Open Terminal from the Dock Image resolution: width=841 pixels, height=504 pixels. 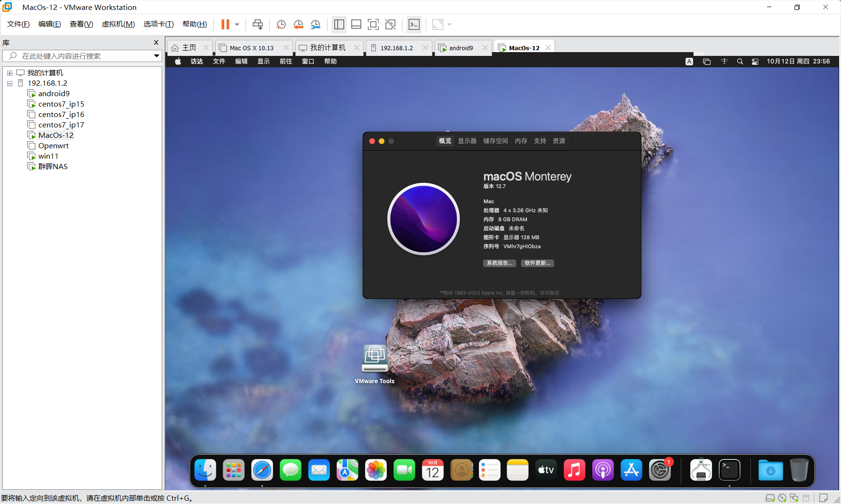click(730, 470)
